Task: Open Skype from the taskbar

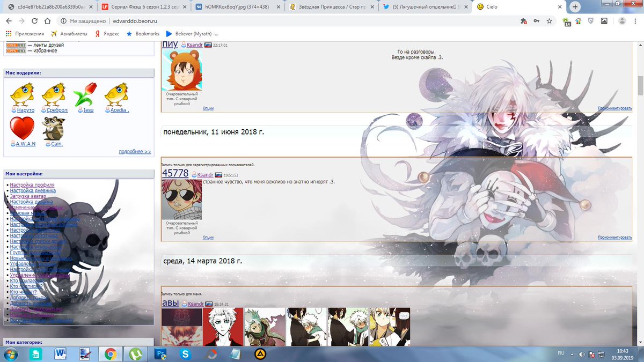Action: pyautogui.click(x=186, y=354)
